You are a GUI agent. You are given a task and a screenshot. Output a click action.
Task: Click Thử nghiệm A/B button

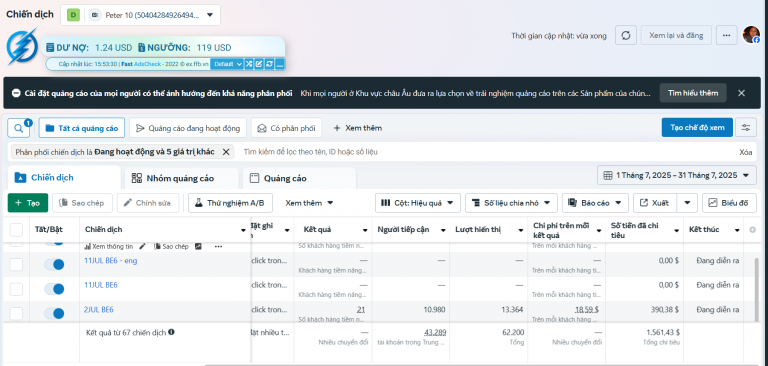pos(230,203)
